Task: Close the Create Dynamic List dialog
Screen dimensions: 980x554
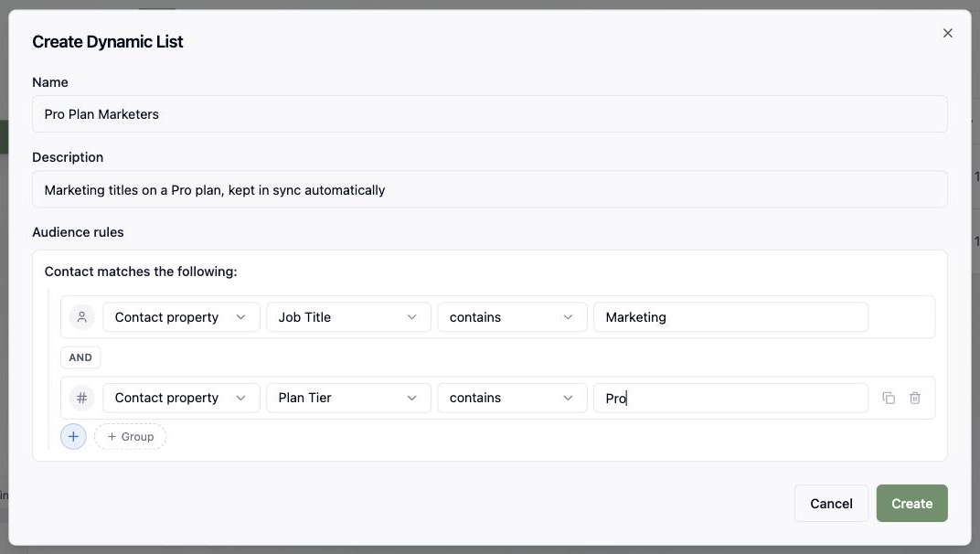Action: coord(947,33)
